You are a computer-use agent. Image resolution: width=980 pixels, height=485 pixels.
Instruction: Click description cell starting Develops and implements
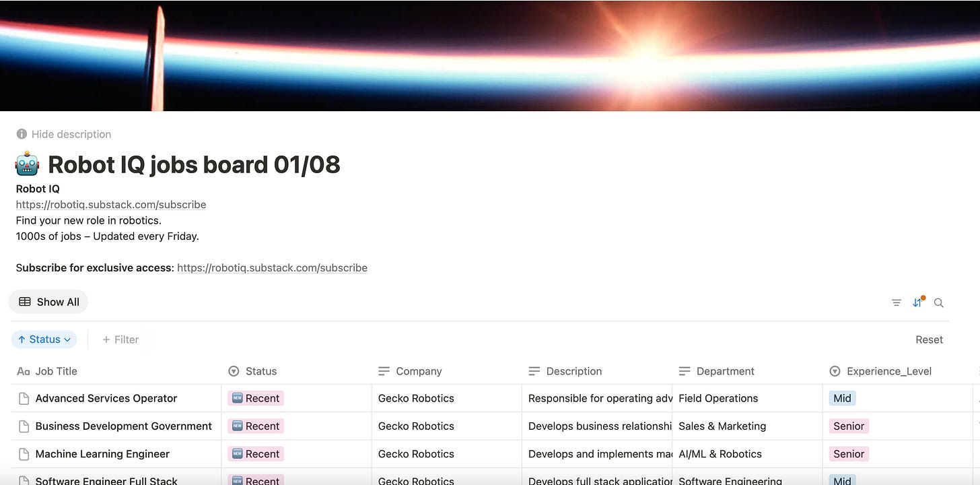tap(597, 454)
